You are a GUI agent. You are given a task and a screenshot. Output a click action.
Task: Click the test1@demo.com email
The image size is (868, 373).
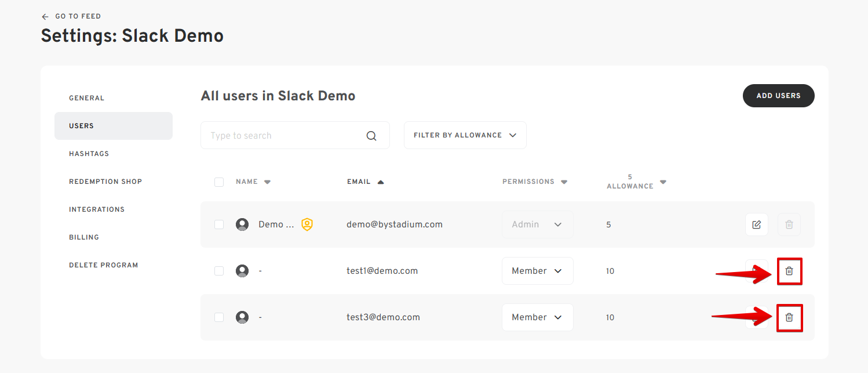[382, 271]
